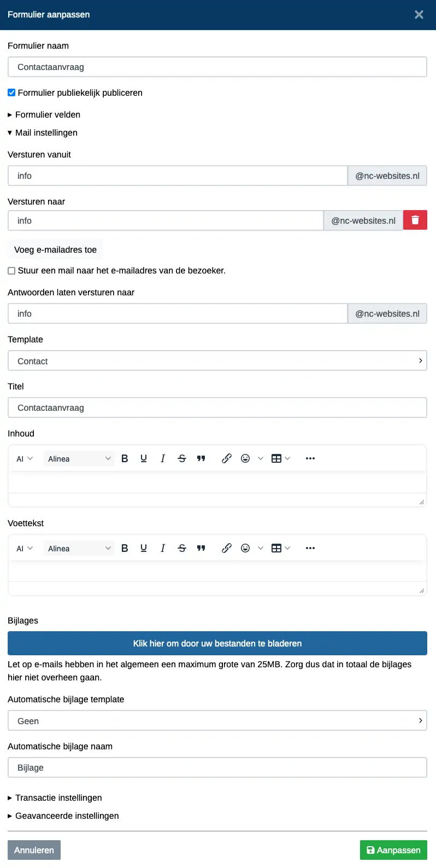Open the emoji picker in Voettekst editor
Screen dimensions: 436x868
[245, 548]
